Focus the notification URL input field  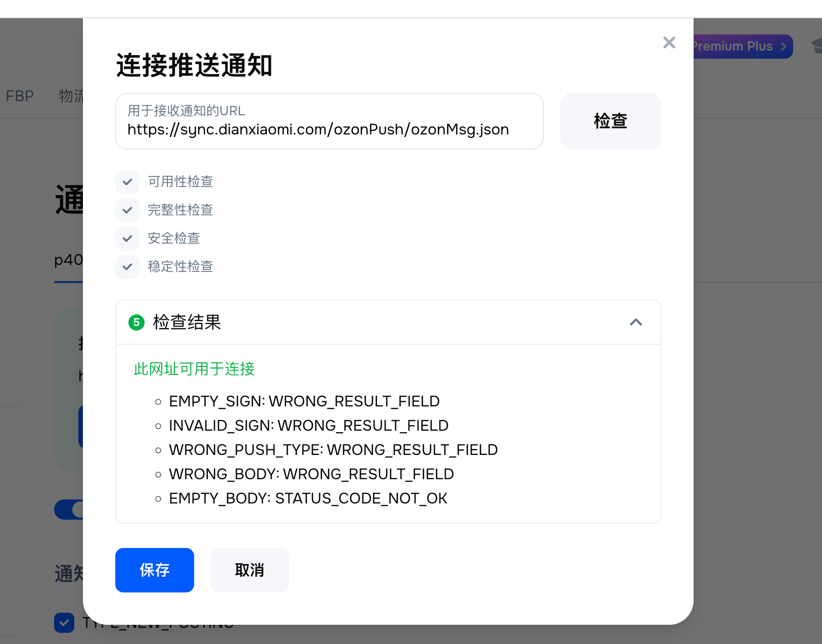(x=330, y=129)
